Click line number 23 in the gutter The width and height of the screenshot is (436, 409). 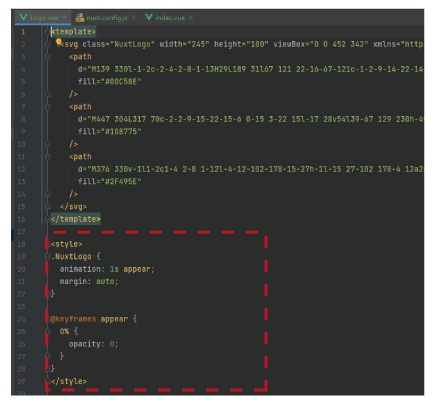(21, 306)
